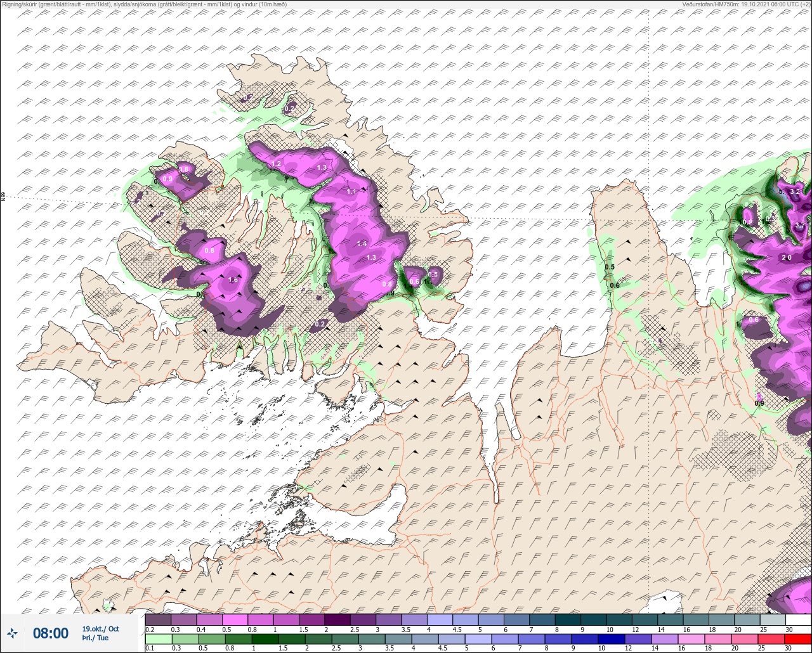This screenshot has height=653, width=812.
Task: Click the 1.6 precipitation value on the map
Action: coord(233,280)
